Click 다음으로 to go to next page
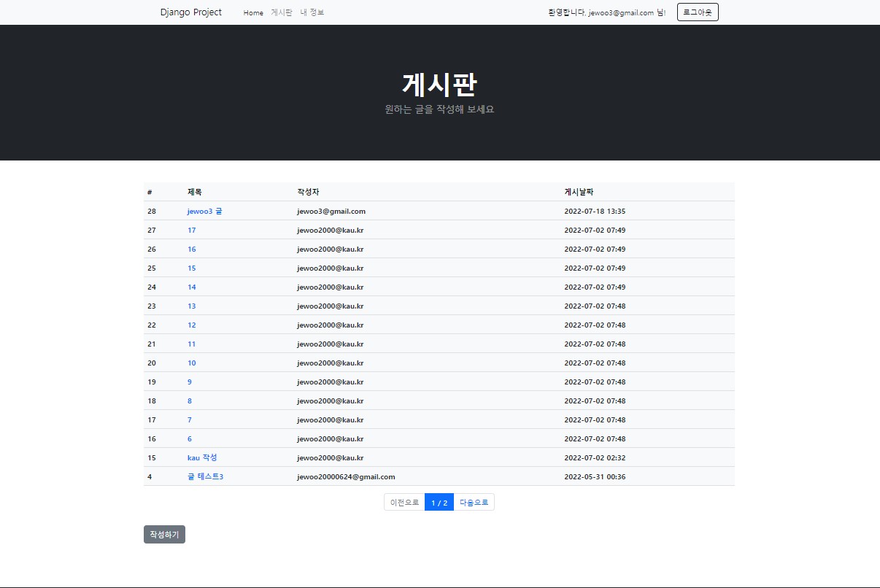 [x=474, y=502]
